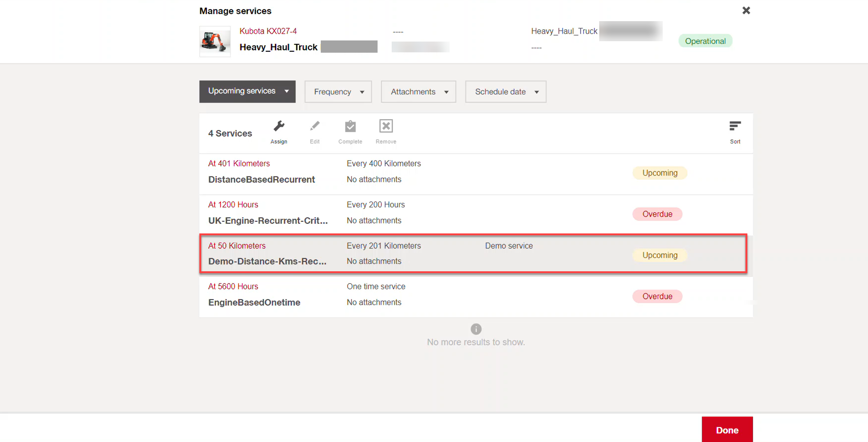Select the DistanceBasedRecurrent service row
Viewport: 868px width, 442px height.
click(x=261, y=180)
